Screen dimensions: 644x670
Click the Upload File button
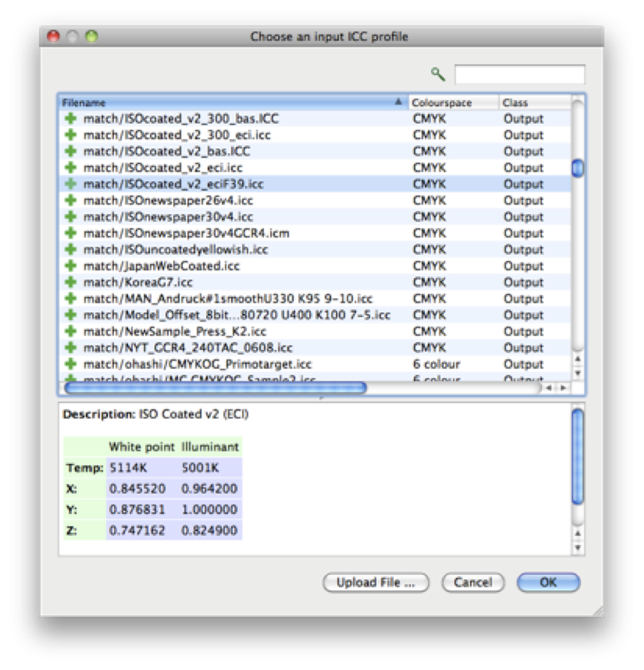376,582
